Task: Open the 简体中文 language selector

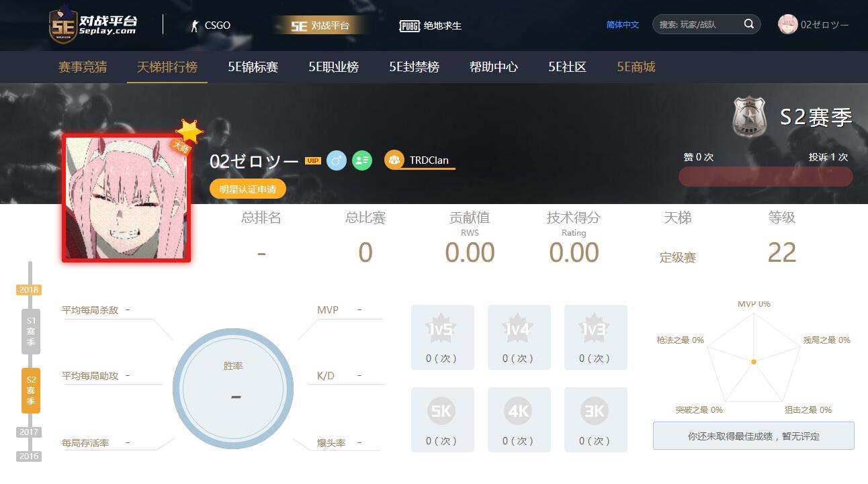Action: (x=623, y=25)
